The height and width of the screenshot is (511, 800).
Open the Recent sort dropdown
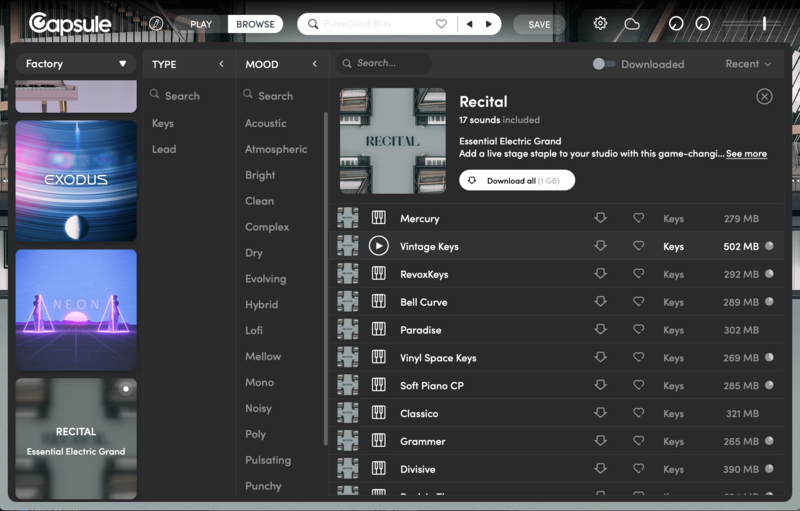point(748,64)
